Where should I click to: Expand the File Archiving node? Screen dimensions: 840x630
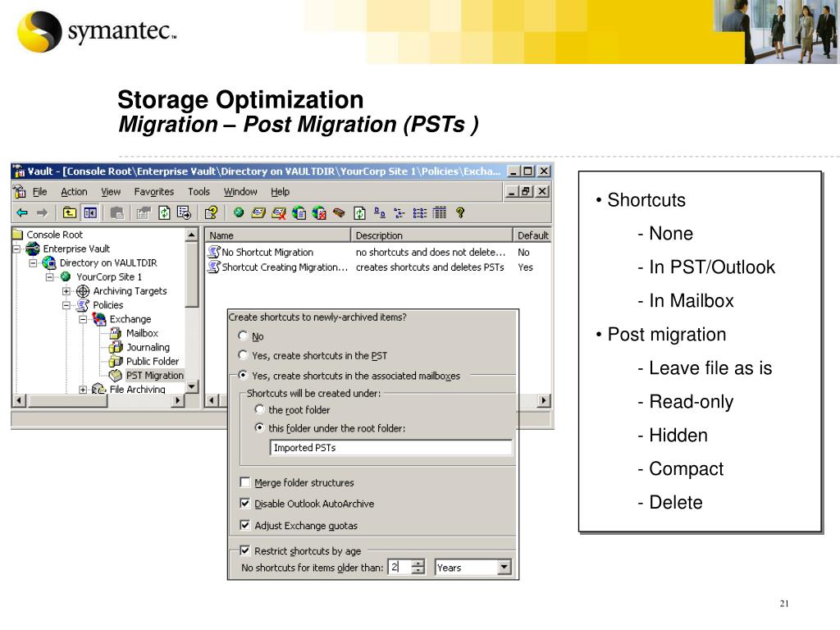pyautogui.click(x=83, y=390)
